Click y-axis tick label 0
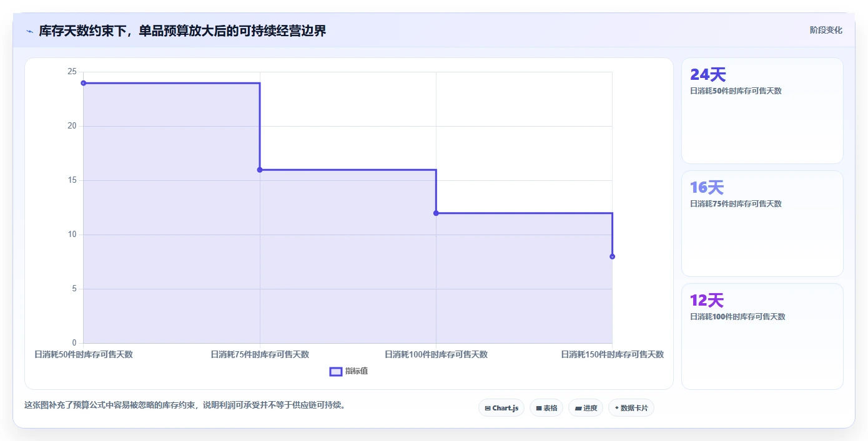The width and height of the screenshot is (868, 441). tap(74, 343)
